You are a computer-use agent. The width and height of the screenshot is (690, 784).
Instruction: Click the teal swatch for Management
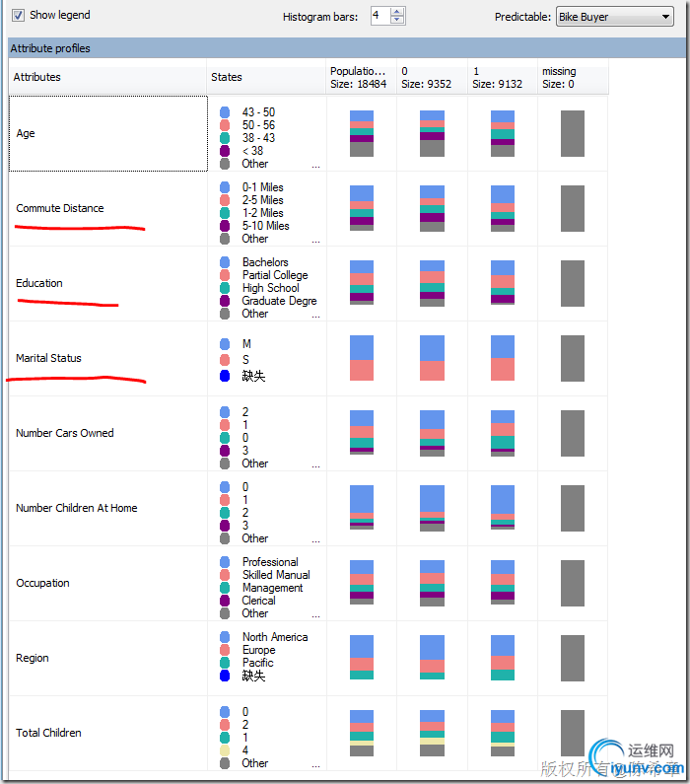[x=225, y=588]
